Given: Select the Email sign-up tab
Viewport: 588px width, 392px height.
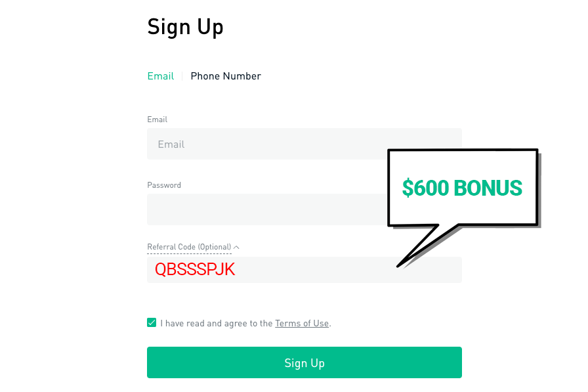Looking at the screenshot, I should coord(160,76).
